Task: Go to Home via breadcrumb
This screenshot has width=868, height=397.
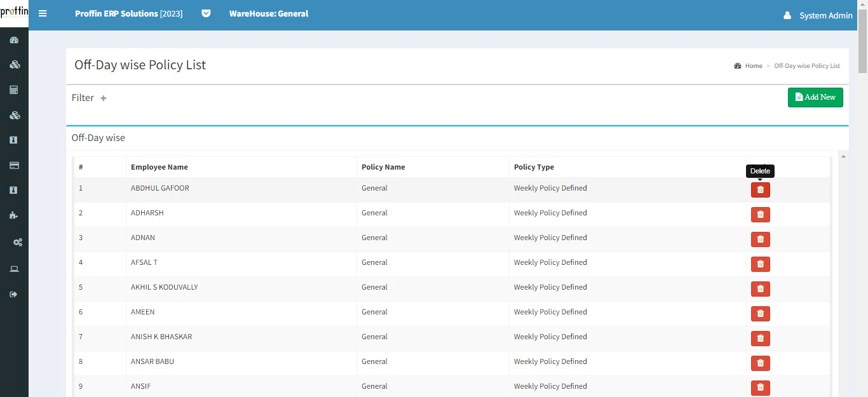Action: 754,66
